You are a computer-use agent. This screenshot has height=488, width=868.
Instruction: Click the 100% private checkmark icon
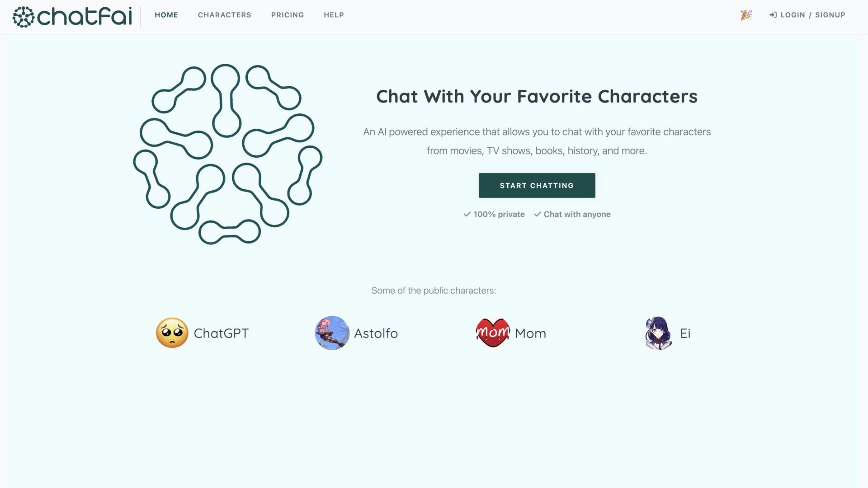(467, 214)
